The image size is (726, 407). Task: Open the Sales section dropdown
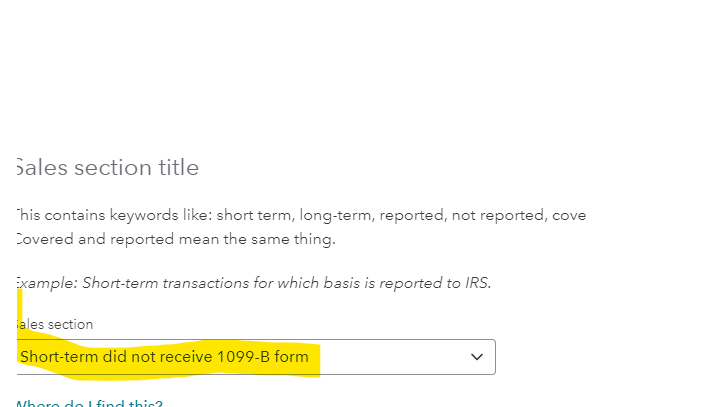(256, 357)
